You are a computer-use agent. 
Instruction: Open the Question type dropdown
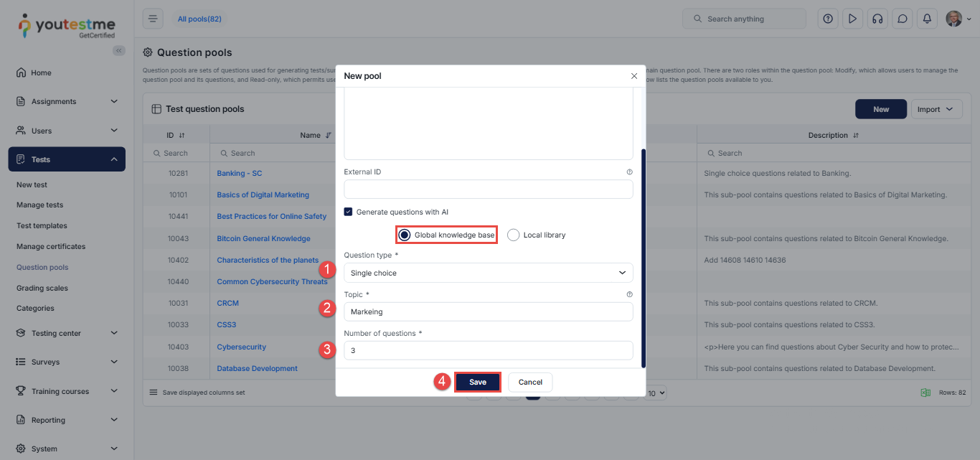tap(488, 273)
